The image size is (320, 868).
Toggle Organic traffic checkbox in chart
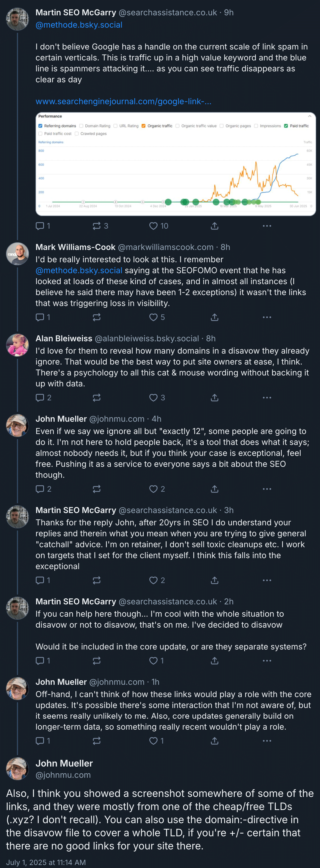coord(143,126)
